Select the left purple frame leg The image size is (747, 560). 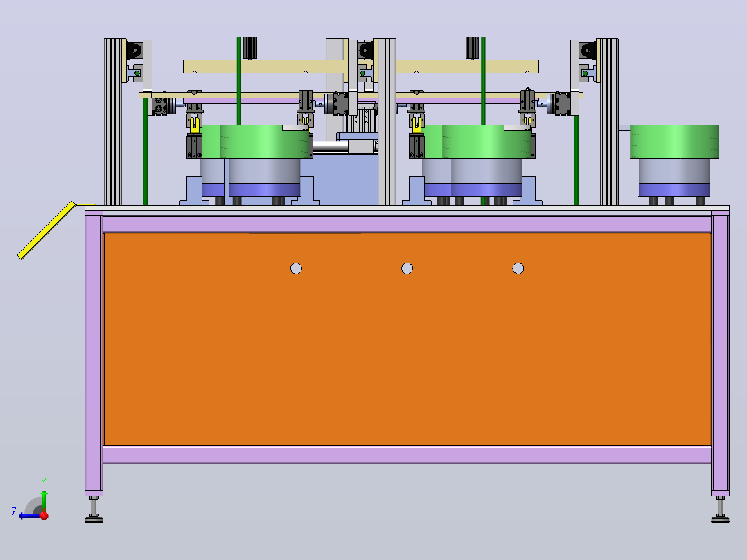point(94,353)
